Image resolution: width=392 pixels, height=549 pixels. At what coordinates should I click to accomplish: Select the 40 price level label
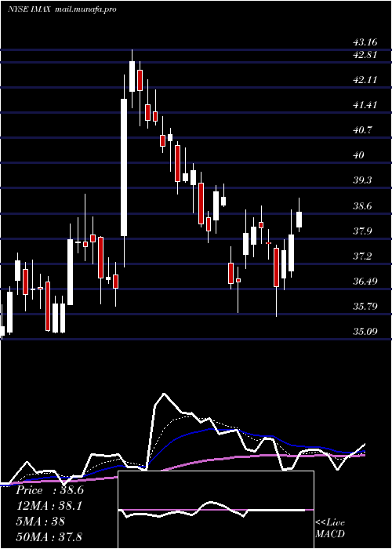[359, 155]
